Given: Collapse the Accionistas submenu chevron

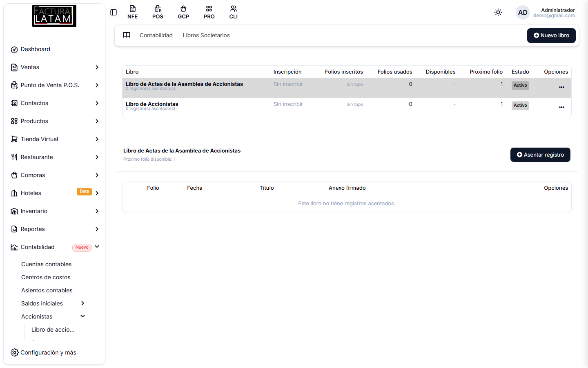Looking at the screenshot, I should pos(82,316).
